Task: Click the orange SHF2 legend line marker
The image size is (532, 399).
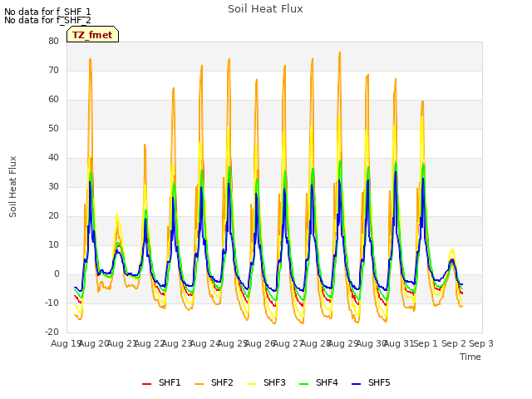Action: point(199,384)
